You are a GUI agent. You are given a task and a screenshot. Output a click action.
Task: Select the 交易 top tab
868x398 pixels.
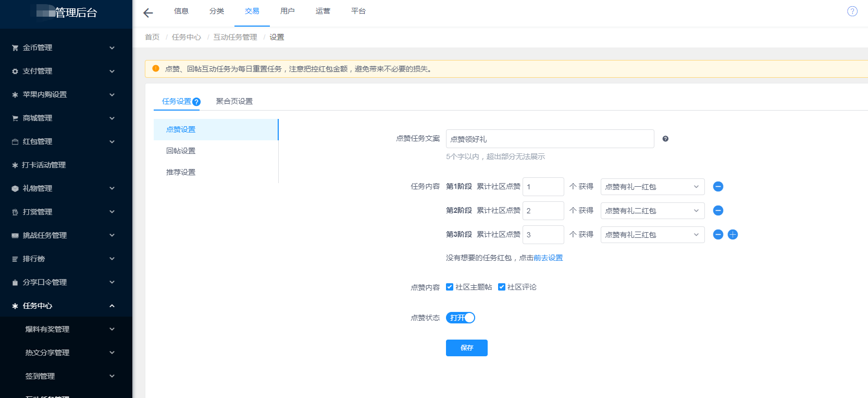click(x=252, y=11)
